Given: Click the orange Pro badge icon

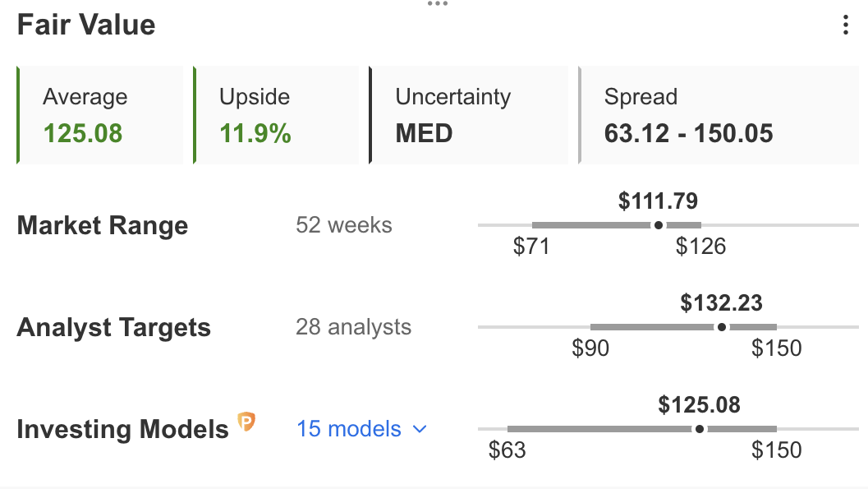Looking at the screenshot, I should [246, 422].
